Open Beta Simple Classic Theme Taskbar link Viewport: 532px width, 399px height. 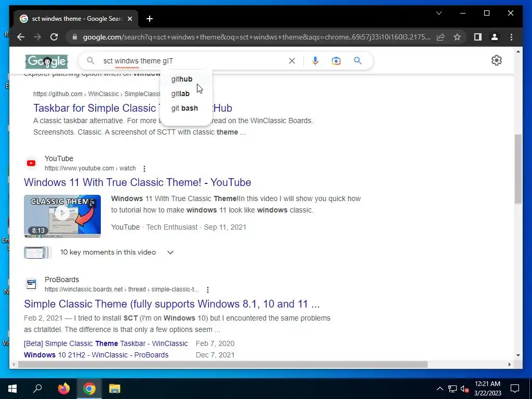(x=106, y=343)
